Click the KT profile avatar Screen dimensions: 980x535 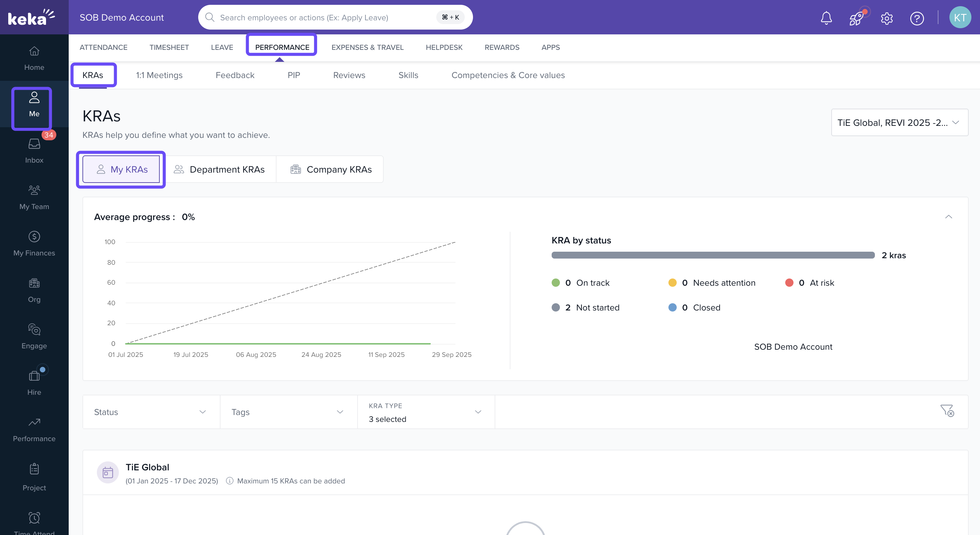pyautogui.click(x=959, y=18)
